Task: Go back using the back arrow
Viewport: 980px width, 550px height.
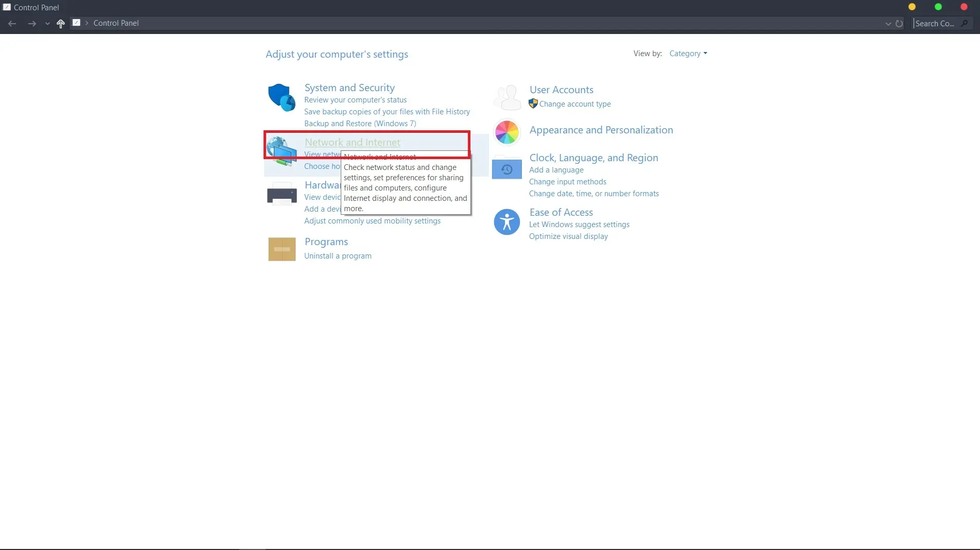Action: 12,23
